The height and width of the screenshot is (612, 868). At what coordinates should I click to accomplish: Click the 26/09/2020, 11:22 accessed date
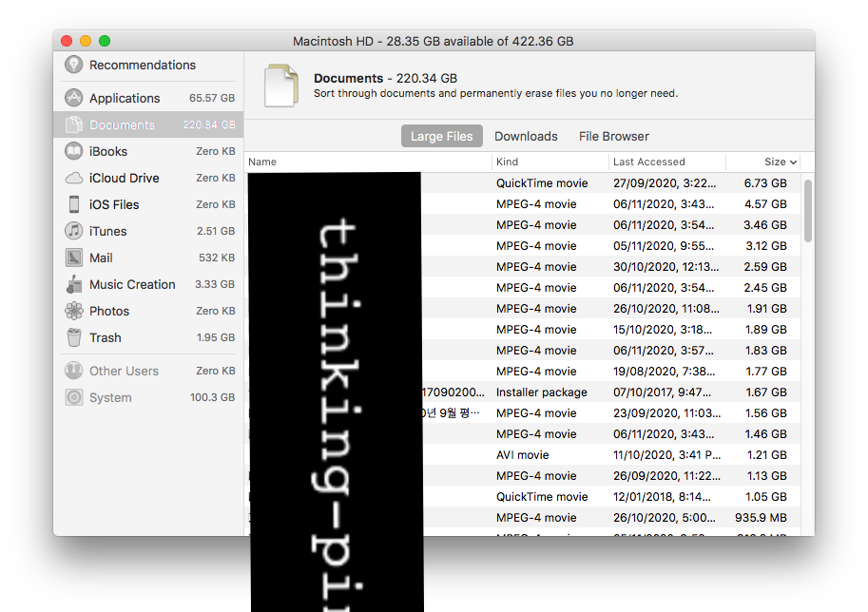pos(666,476)
